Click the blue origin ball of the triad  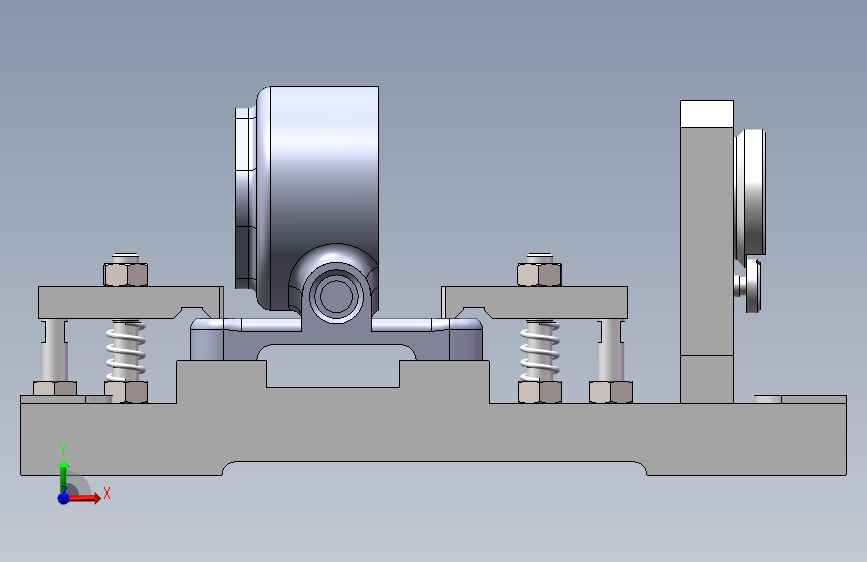pyautogui.click(x=63, y=498)
